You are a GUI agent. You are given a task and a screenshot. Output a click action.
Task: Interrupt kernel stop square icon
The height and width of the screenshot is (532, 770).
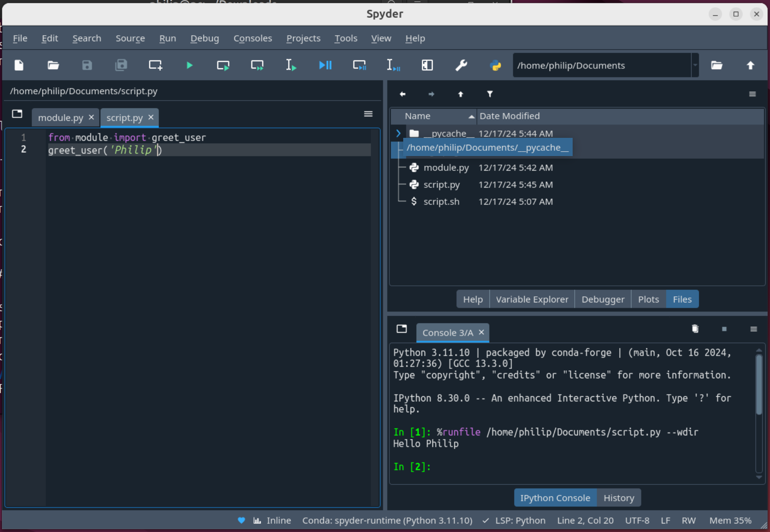pyautogui.click(x=724, y=329)
